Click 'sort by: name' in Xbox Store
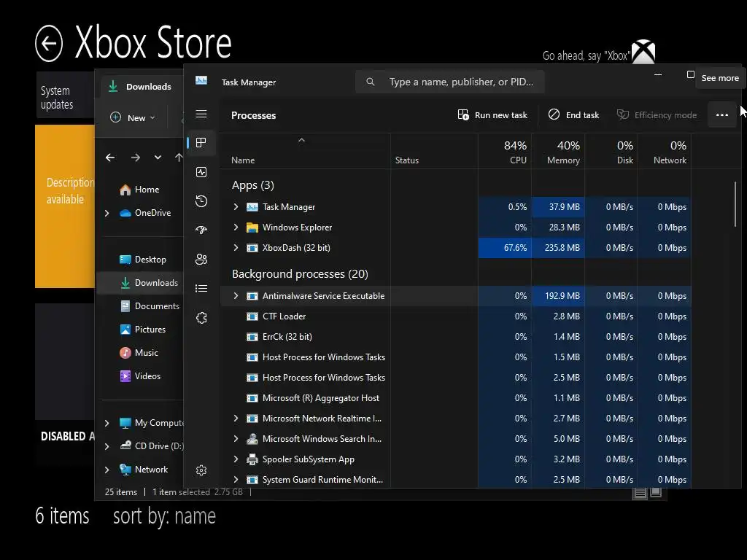This screenshot has height=560, width=747. tap(164, 517)
